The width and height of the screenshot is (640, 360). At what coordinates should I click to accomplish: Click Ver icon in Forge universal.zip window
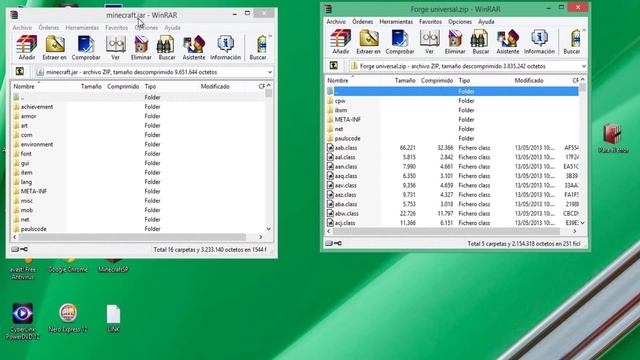(429, 42)
